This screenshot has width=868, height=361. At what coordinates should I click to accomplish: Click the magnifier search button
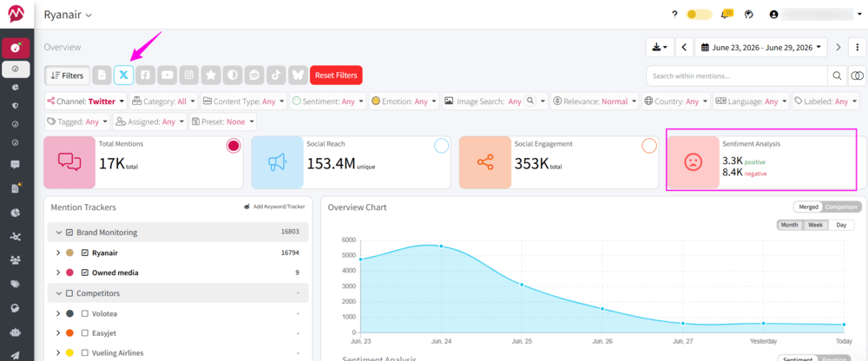click(x=837, y=75)
